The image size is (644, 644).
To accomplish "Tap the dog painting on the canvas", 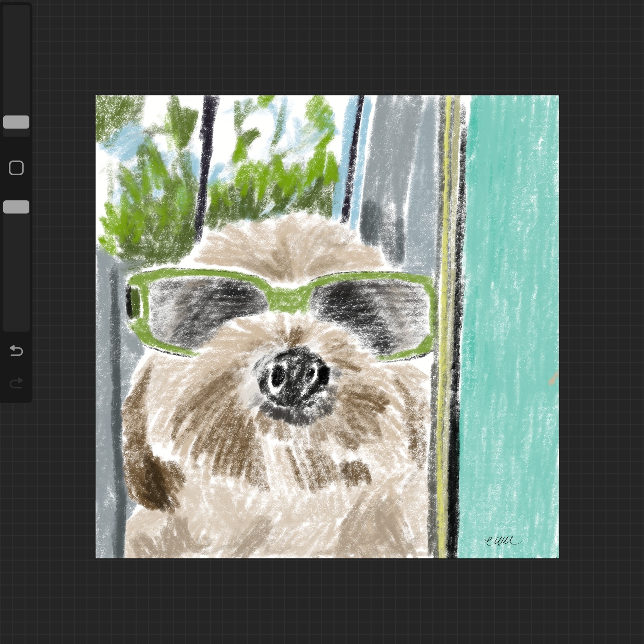I will (327, 327).
